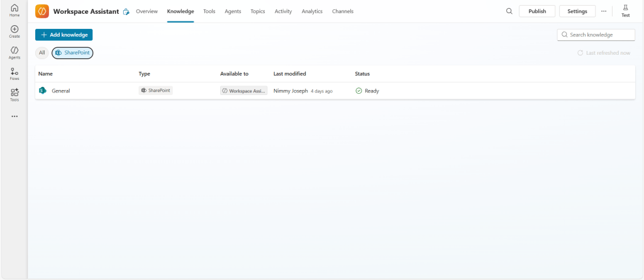The height and width of the screenshot is (280, 644).
Task: Click the search magnifier icon in header
Action: point(509,11)
